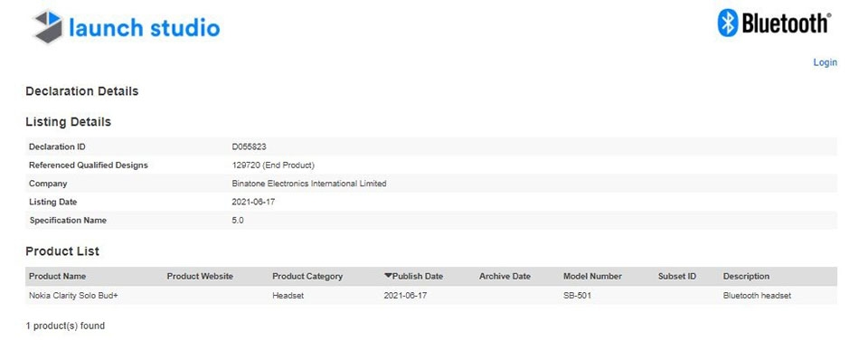Viewport: 868px width, 350px height.
Task: Click the Product Website column header
Action: point(200,277)
